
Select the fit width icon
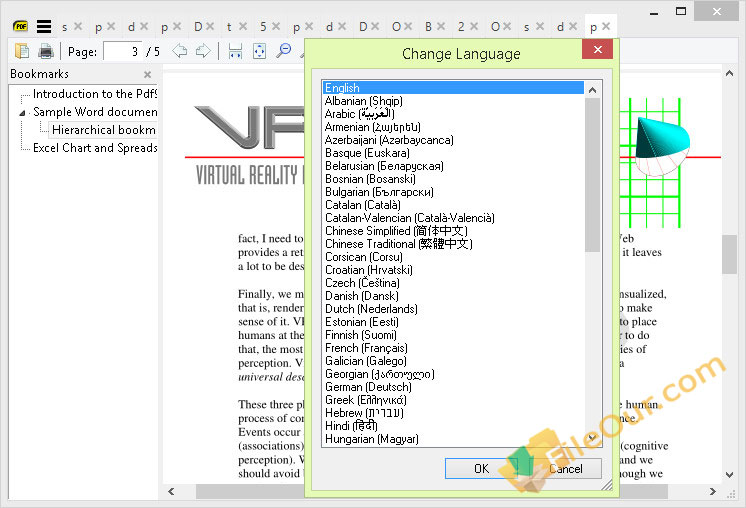pos(236,51)
